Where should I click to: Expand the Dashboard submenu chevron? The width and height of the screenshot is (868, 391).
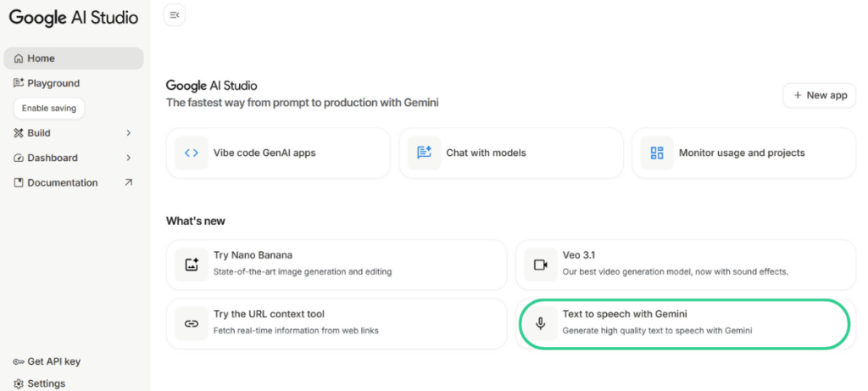(x=129, y=158)
